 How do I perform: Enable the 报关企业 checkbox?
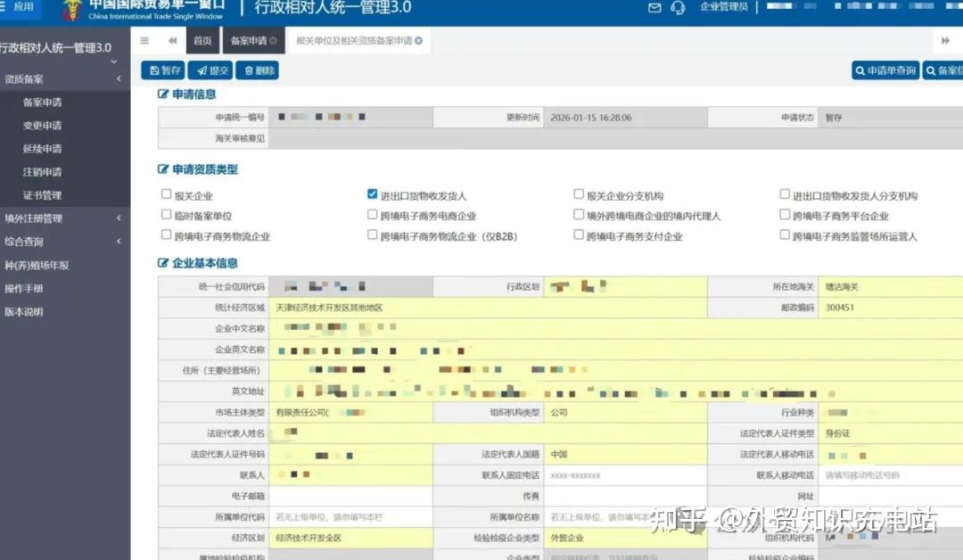165,194
